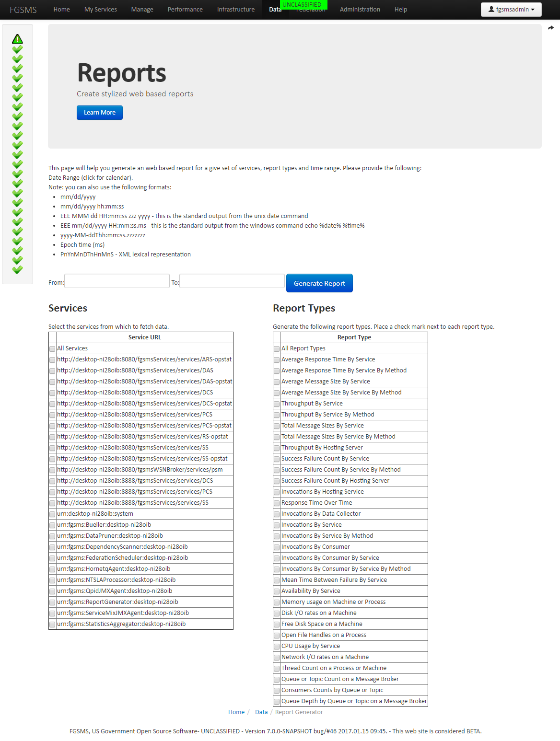560x741 pixels.
Task: Check Disk I/O rates on a Machine
Action: click(x=277, y=614)
